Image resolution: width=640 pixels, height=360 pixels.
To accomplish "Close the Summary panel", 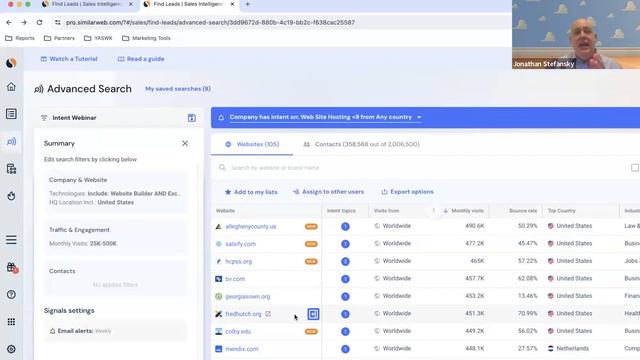I will coord(185,143).
